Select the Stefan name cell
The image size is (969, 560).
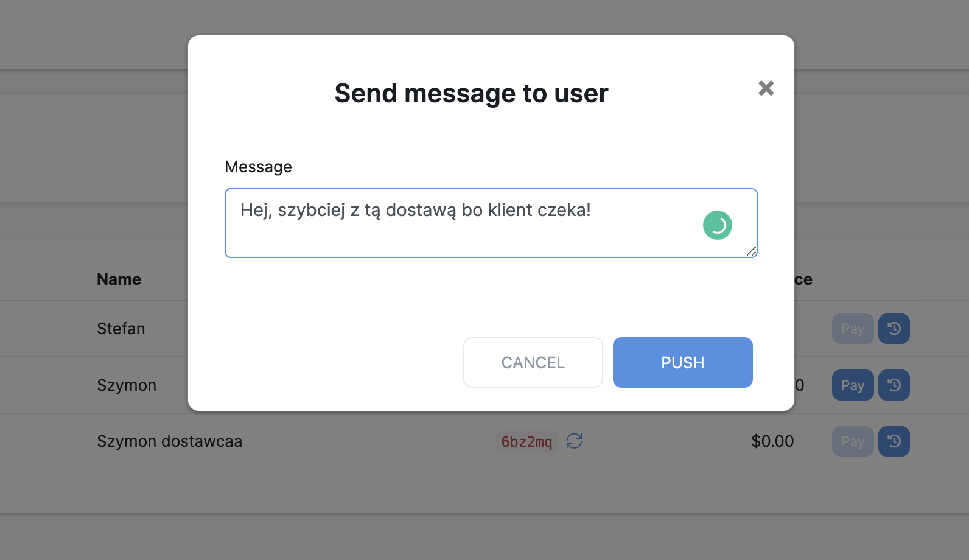(121, 329)
